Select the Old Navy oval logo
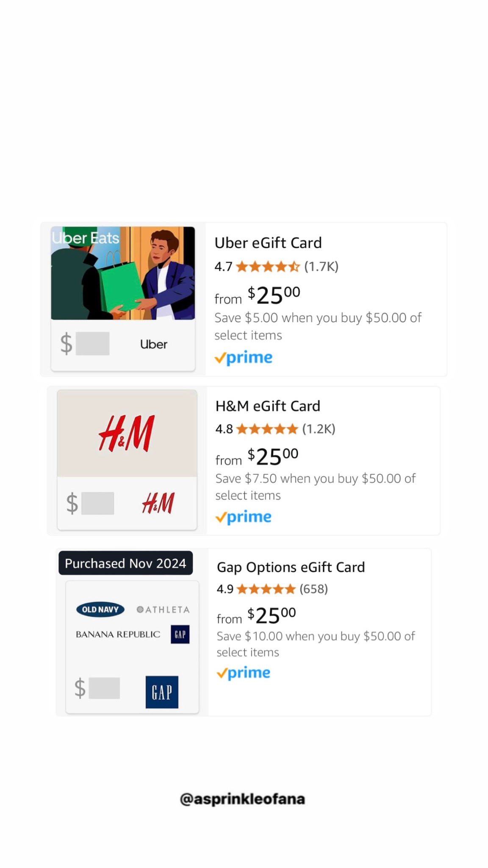 pyautogui.click(x=100, y=609)
